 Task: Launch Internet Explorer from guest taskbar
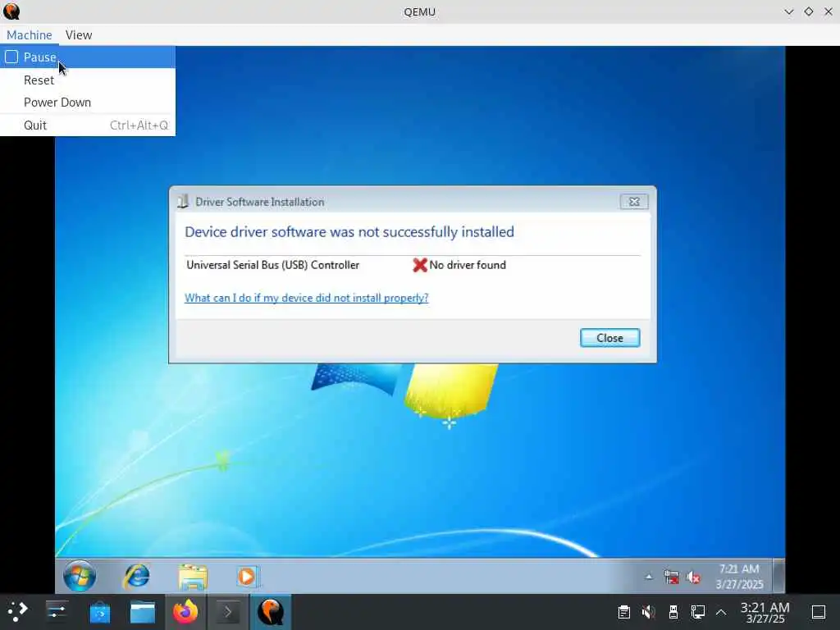pos(137,577)
